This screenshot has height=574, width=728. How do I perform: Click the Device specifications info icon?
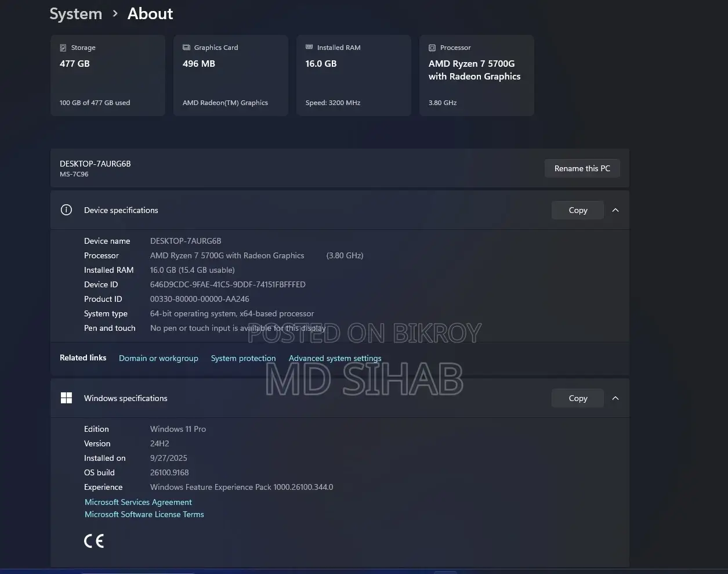pos(66,210)
